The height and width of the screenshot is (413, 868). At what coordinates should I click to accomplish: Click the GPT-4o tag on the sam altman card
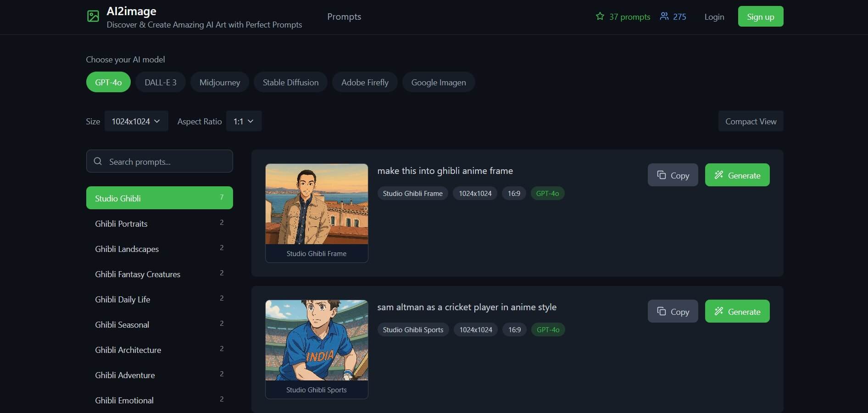[548, 329]
